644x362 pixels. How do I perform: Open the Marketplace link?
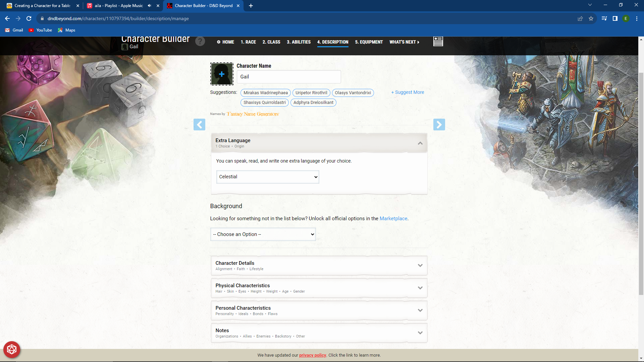pos(393,218)
